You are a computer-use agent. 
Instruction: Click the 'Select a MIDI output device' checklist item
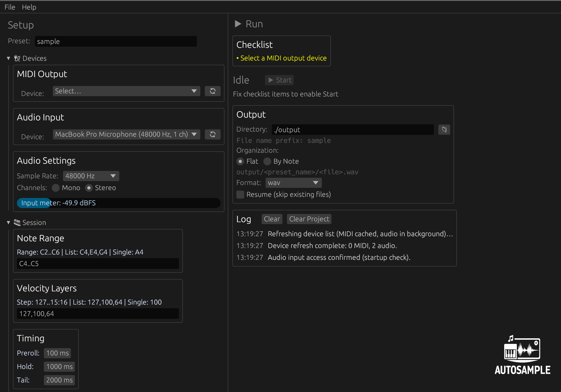(282, 58)
